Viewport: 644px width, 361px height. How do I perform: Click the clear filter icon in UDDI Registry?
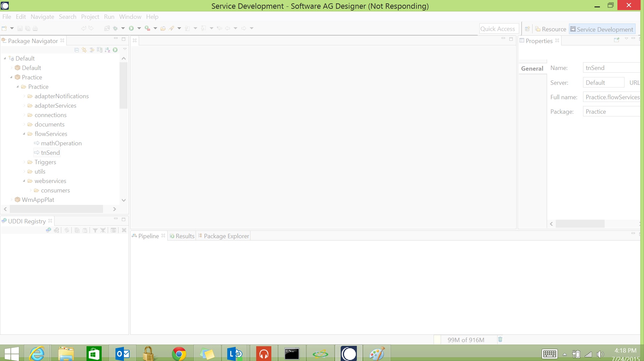point(103,230)
